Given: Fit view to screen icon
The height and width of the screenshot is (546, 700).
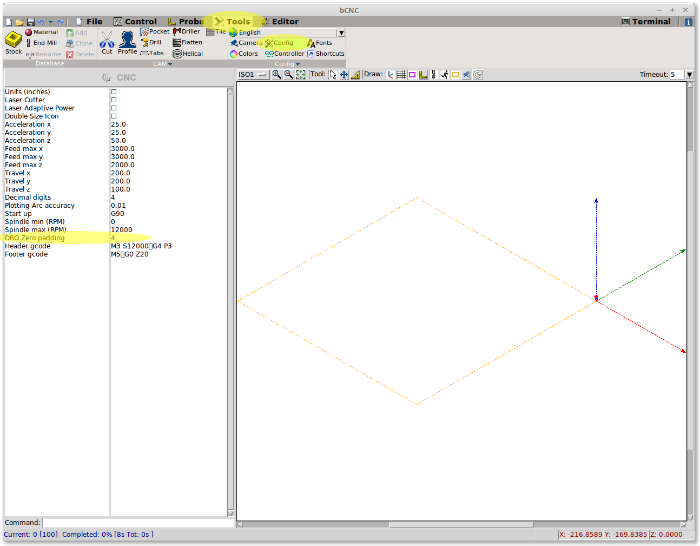Looking at the screenshot, I should click(x=301, y=75).
